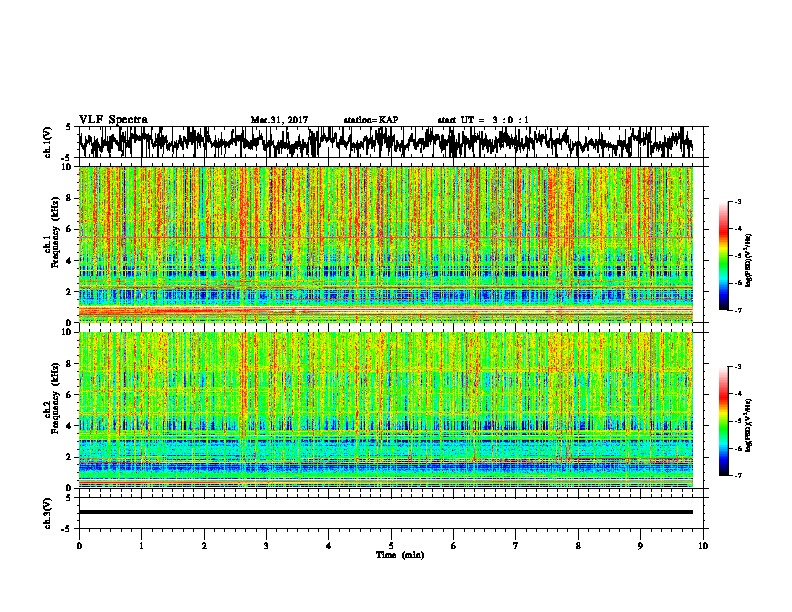Click ch.1 frequency axis tick '2'
Screen dimensions: 792x612
click(69, 291)
